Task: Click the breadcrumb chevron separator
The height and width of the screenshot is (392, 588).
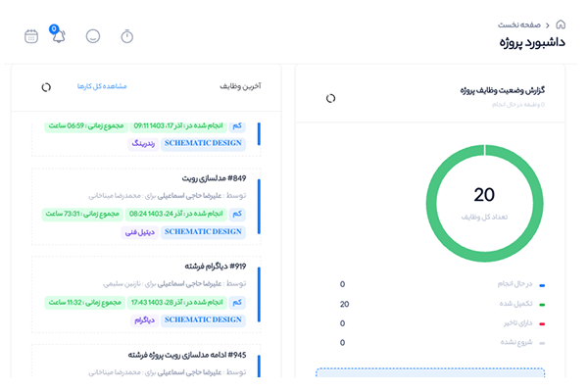Action: click(548, 25)
